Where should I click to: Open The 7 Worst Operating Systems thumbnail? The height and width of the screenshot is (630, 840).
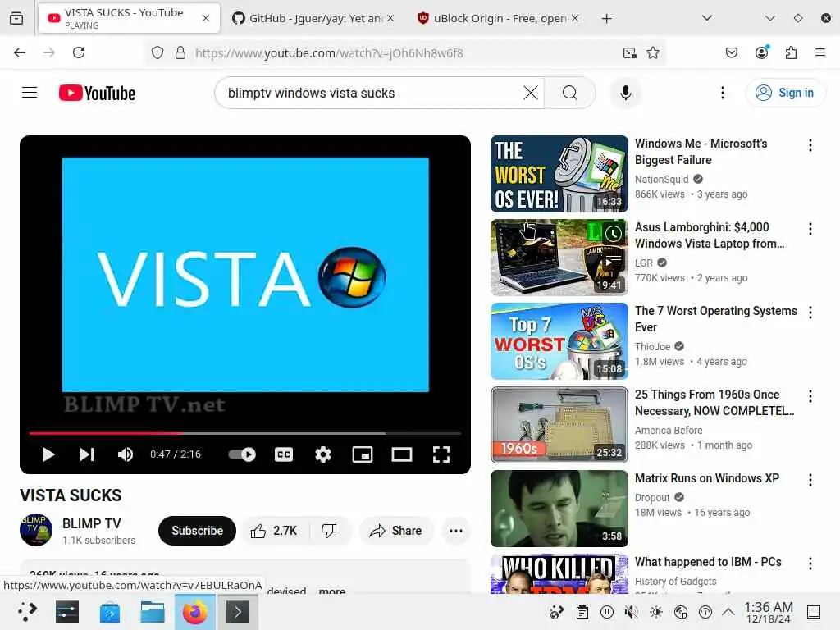(x=559, y=341)
